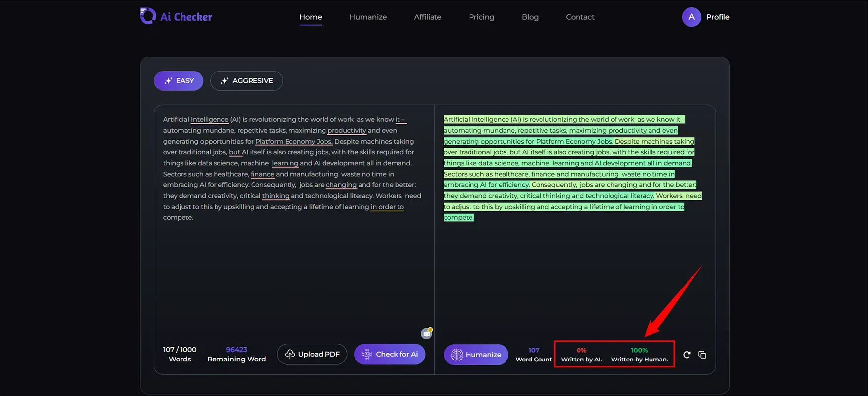This screenshot has height=396, width=868.
Task: Click underlined word 'productivity' in input text
Action: pos(347,131)
